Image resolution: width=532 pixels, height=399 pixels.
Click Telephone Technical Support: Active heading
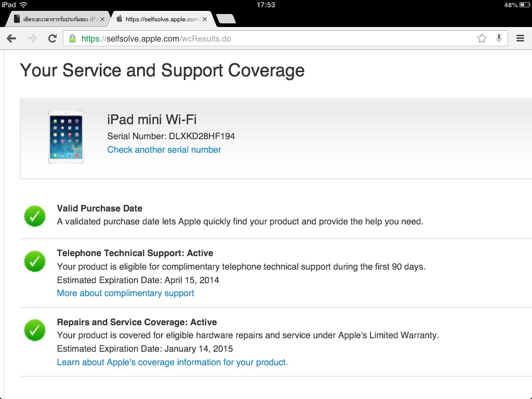click(135, 253)
